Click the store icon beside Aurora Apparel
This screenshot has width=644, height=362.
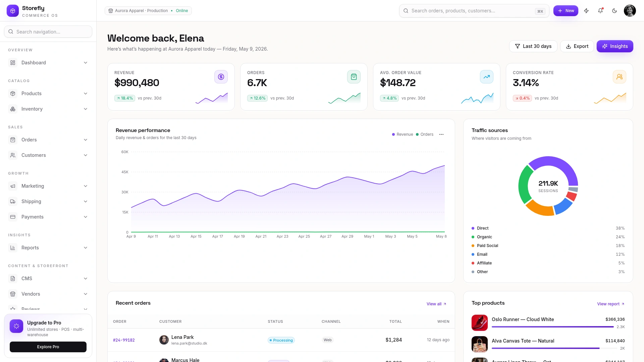click(x=111, y=11)
